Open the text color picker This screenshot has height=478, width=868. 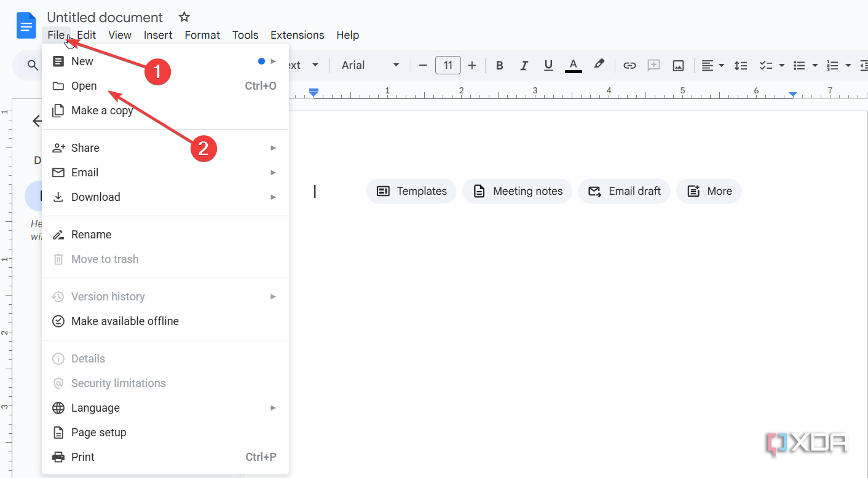(x=573, y=65)
